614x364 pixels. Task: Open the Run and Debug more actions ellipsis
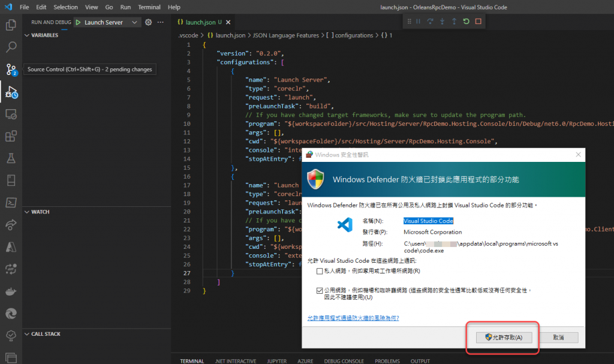[161, 22]
